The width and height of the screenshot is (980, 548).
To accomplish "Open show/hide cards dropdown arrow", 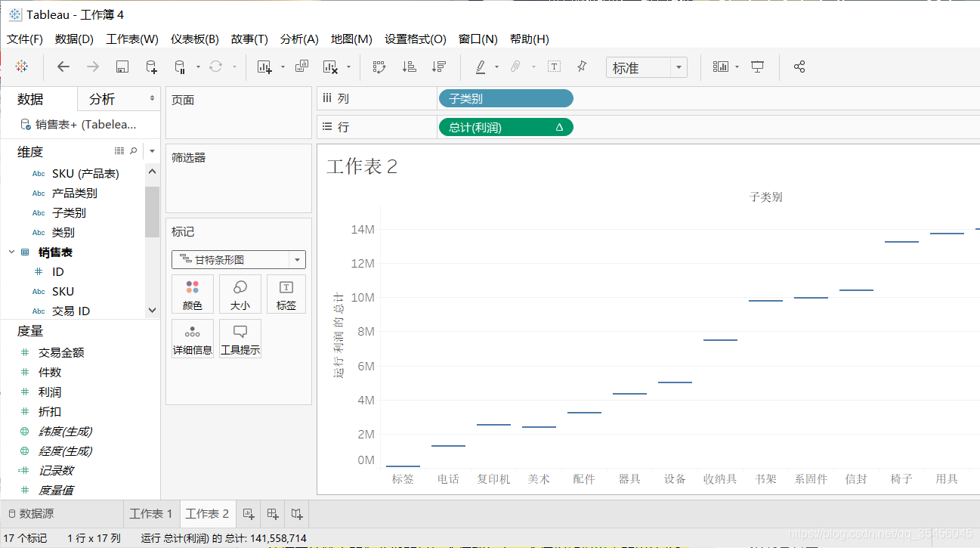I will [737, 67].
